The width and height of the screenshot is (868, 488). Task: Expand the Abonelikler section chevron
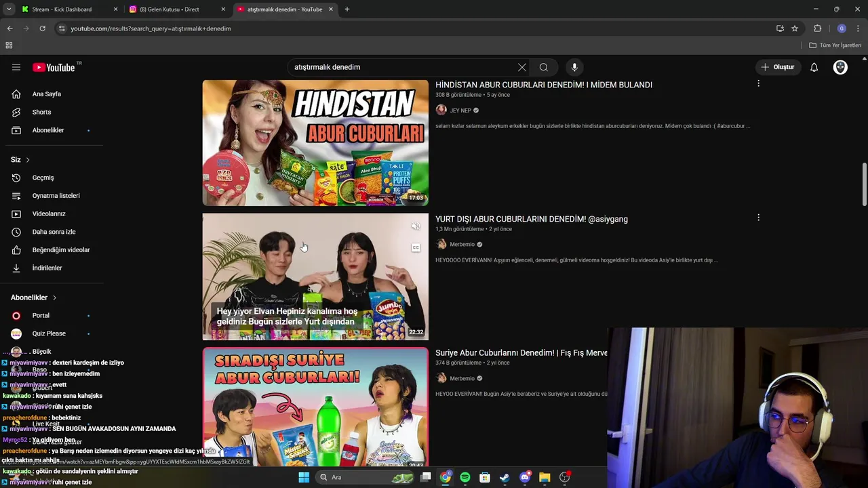coord(54,298)
